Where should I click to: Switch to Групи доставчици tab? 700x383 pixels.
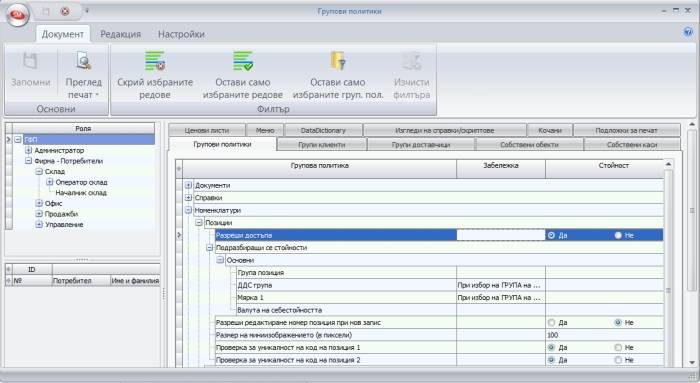tap(421, 145)
